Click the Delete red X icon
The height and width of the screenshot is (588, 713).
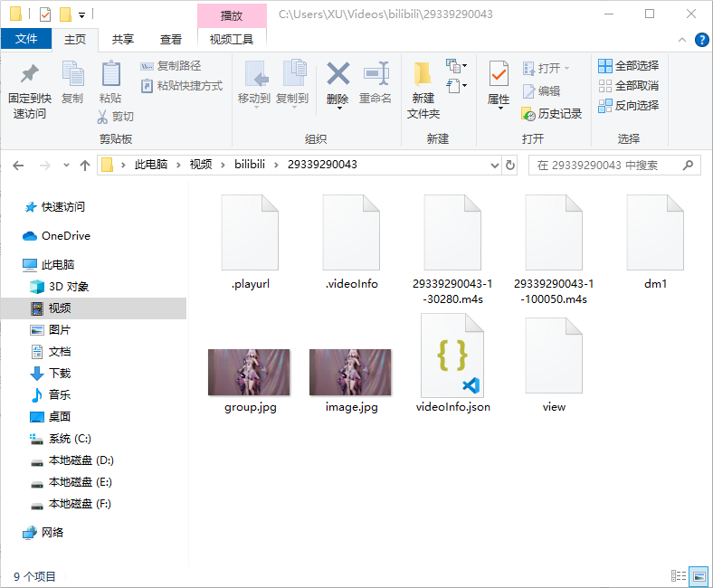(337, 73)
